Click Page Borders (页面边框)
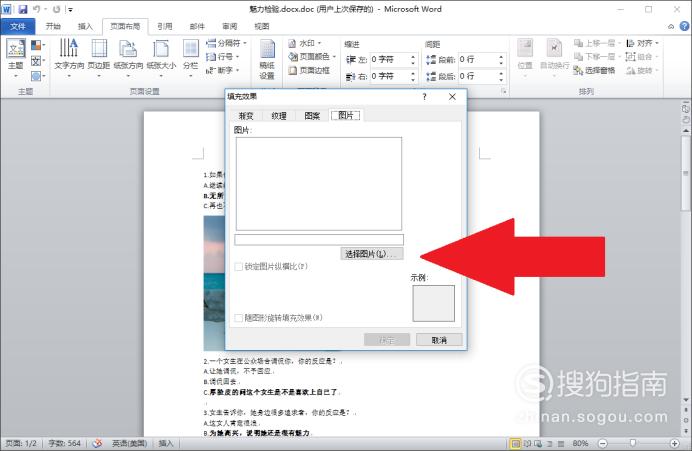692x451 pixels. tap(309, 70)
